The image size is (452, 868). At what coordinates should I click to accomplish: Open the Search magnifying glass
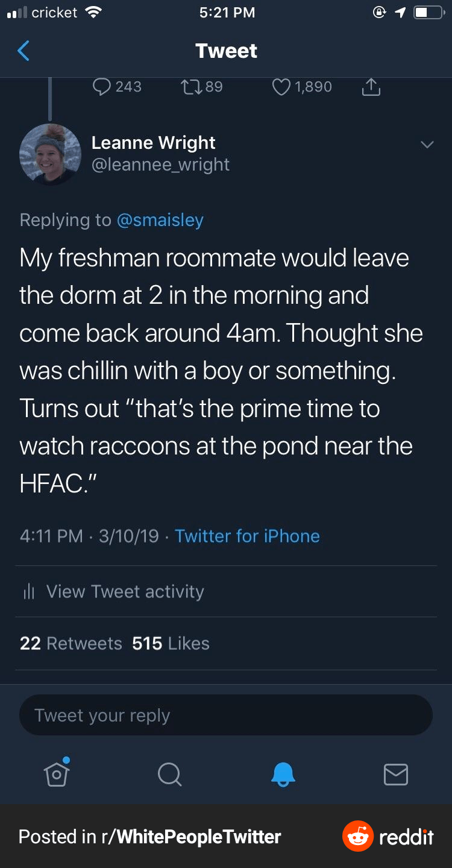169,775
